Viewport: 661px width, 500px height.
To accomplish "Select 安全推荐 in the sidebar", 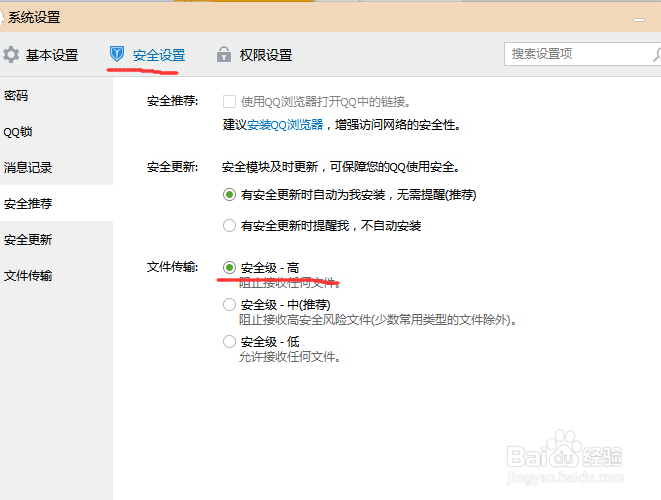I will 56,203.
